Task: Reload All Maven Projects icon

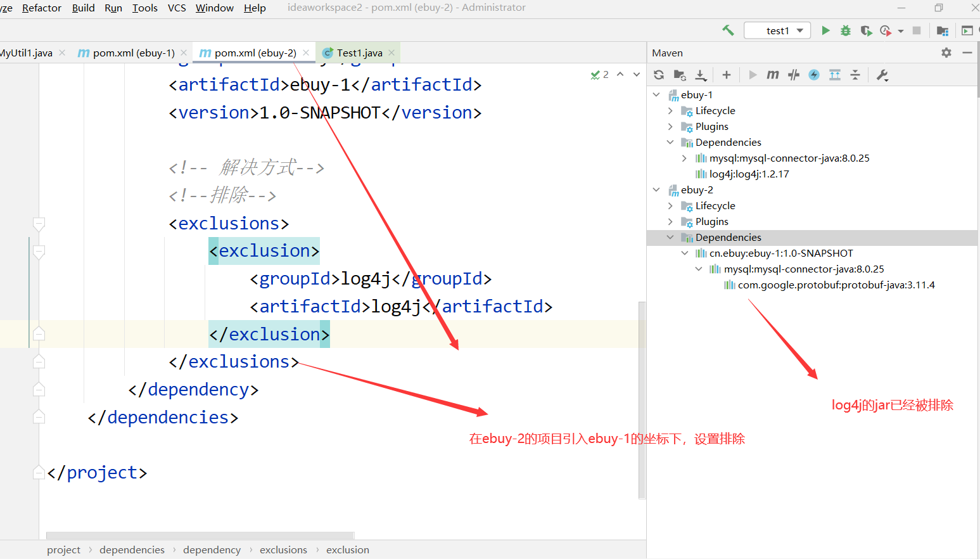Action: tap(659, 75)
